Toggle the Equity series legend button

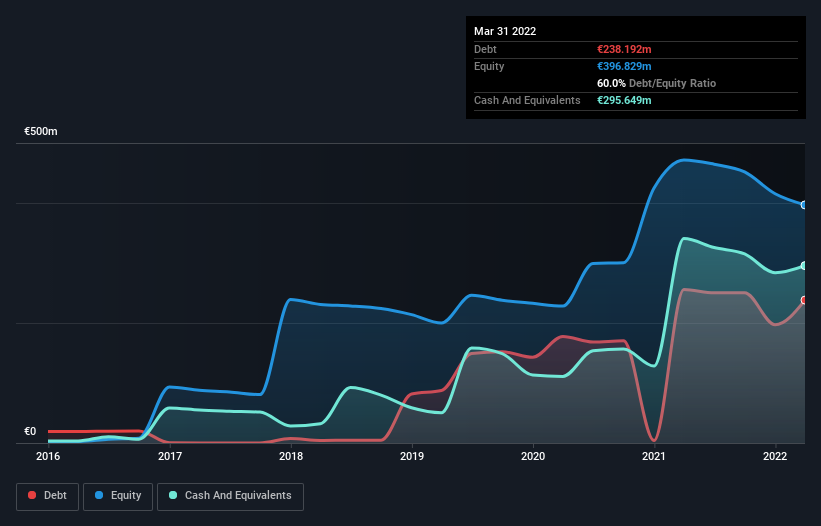pos(118,496)
